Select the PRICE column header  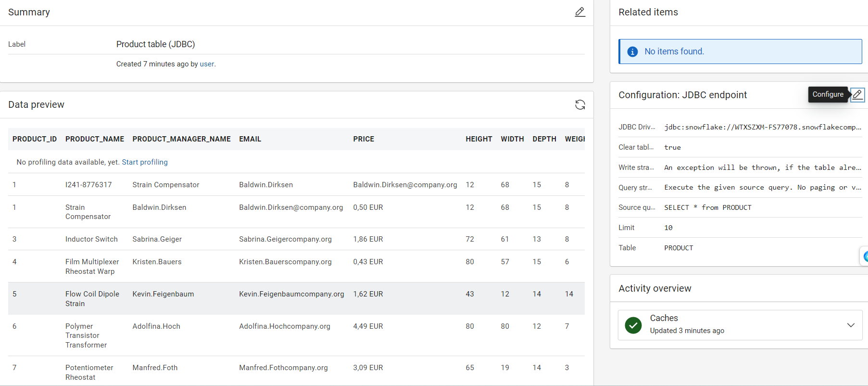click(364, 139)
